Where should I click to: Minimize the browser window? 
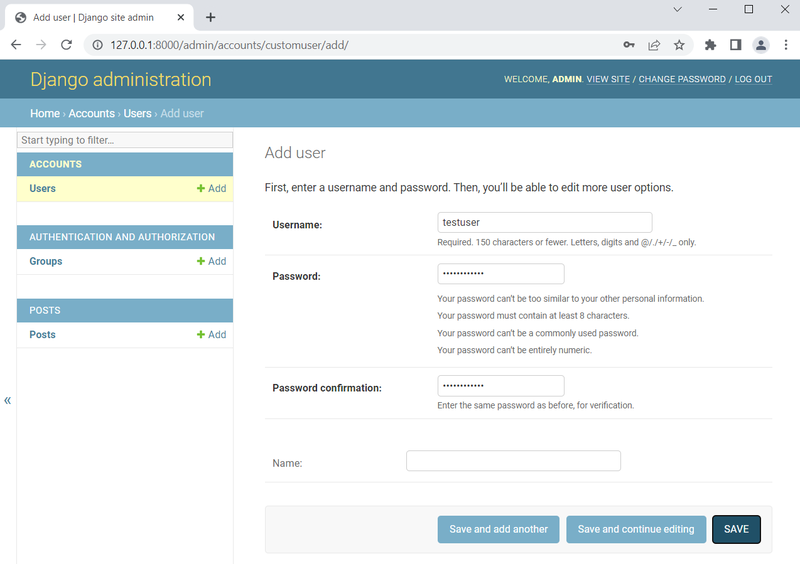[713, 9]
